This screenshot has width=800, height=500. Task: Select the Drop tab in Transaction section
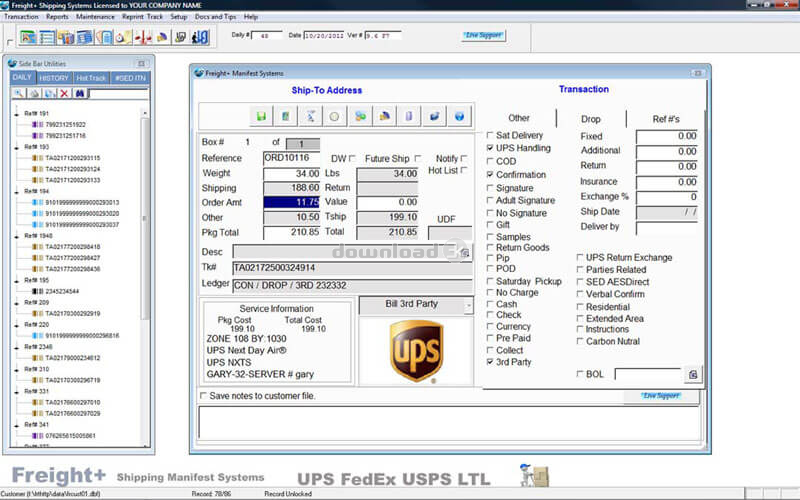(x=591, y=119)
